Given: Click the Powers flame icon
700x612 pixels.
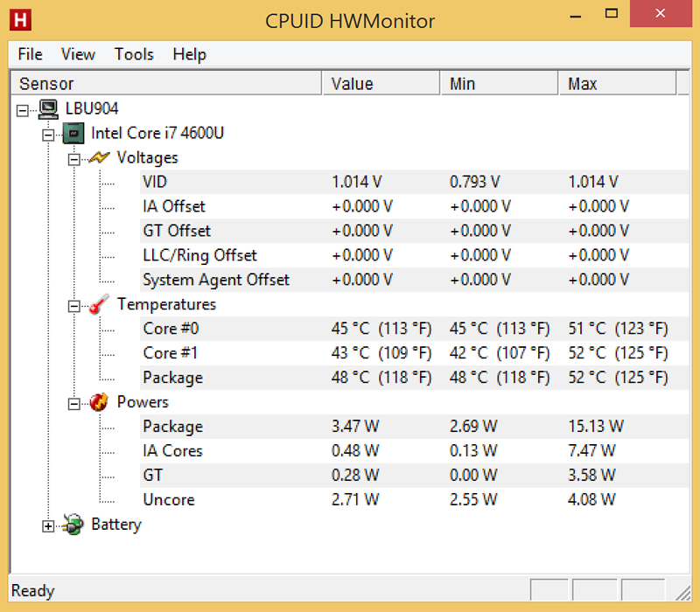Looking at the screenshot, I should [x=99, y=402].
